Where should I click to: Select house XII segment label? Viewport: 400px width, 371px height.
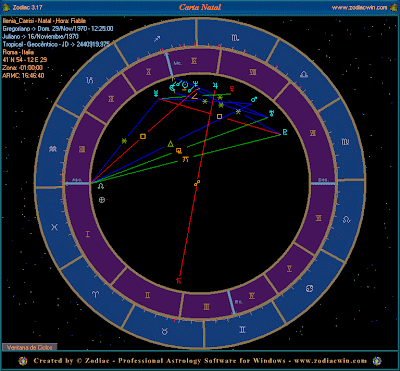[x=82, y=149]
